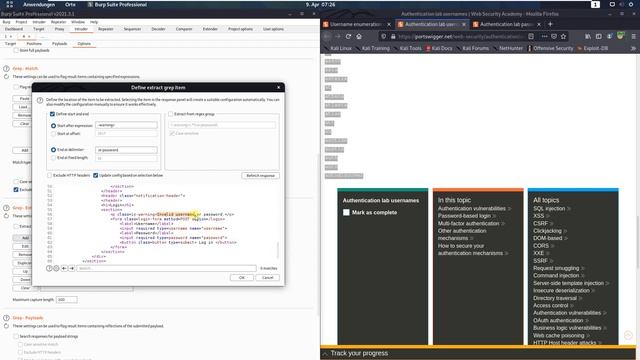
Task: Close Username enumeration Firefox tab
Action: pyautogui.click(x=389, y=24)
